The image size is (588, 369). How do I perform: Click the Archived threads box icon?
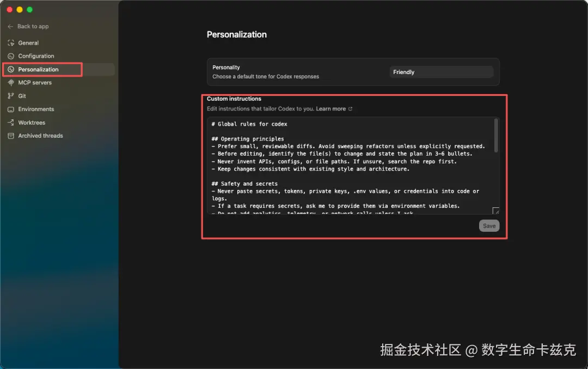11,136
